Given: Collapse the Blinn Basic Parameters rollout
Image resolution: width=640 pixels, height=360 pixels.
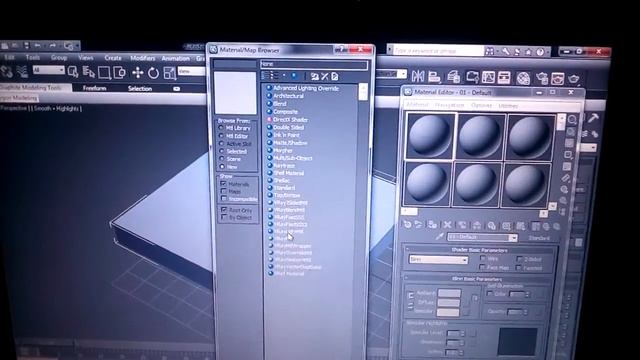Looking at the screenshot, I should (x=476, y=279).
